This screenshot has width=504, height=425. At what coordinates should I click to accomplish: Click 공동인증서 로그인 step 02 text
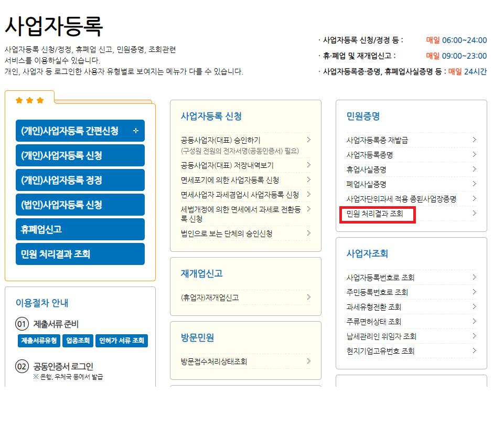tap(63, 366)
